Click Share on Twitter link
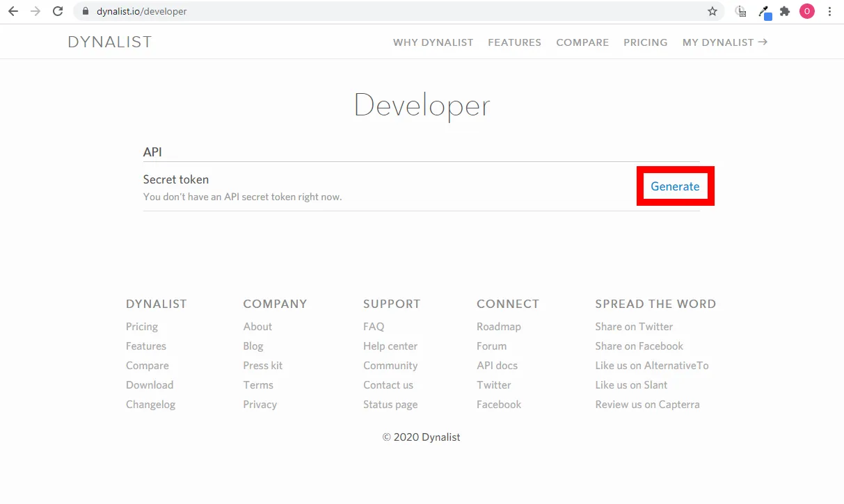844x504 pixels. click(634, 327)
